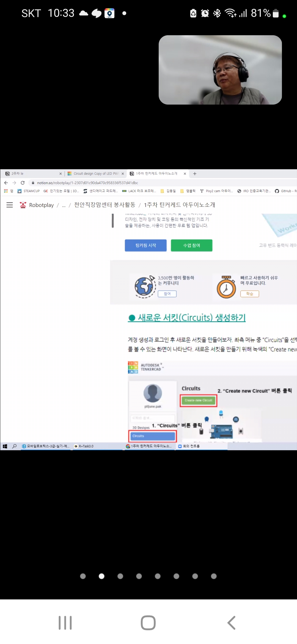Image resolution: width=297 pixels, height=644 pixels.
Task: Click the browser back arrow
Action: coord(6,183)
